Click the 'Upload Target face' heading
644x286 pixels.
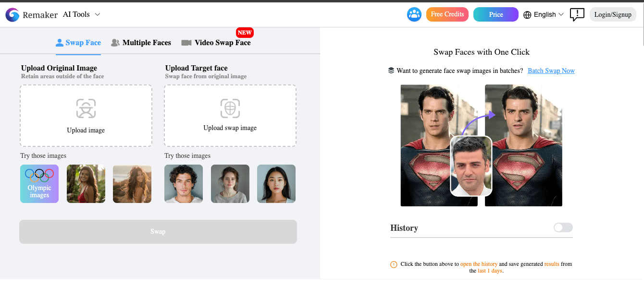pyautogui.click(x=197, y=68)
